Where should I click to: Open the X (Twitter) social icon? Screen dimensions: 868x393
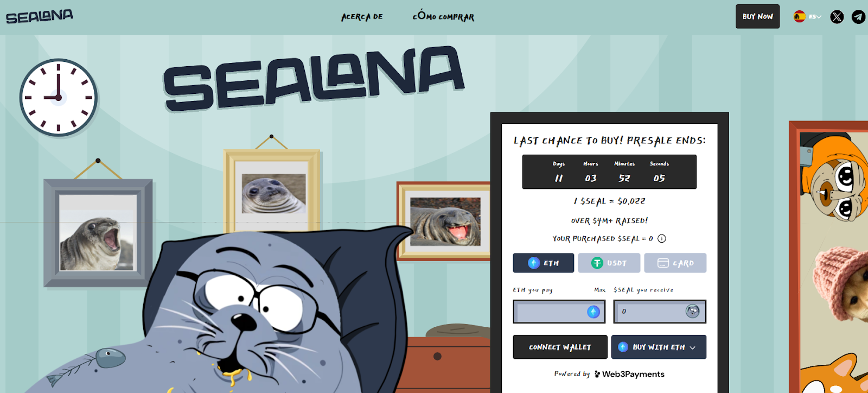[x=837, y=17]
